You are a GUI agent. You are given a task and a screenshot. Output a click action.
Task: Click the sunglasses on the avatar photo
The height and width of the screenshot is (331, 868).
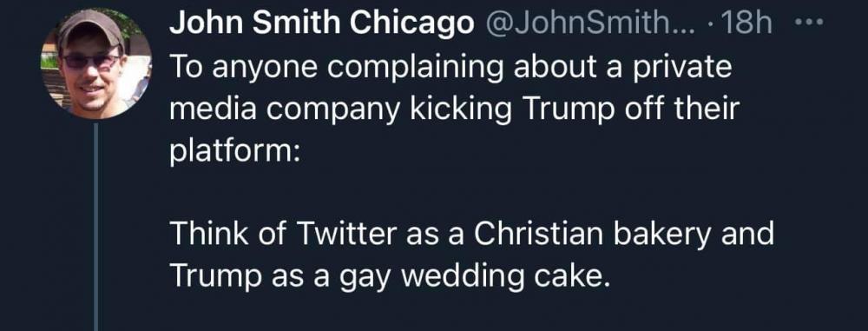click(x=91, y=61)
